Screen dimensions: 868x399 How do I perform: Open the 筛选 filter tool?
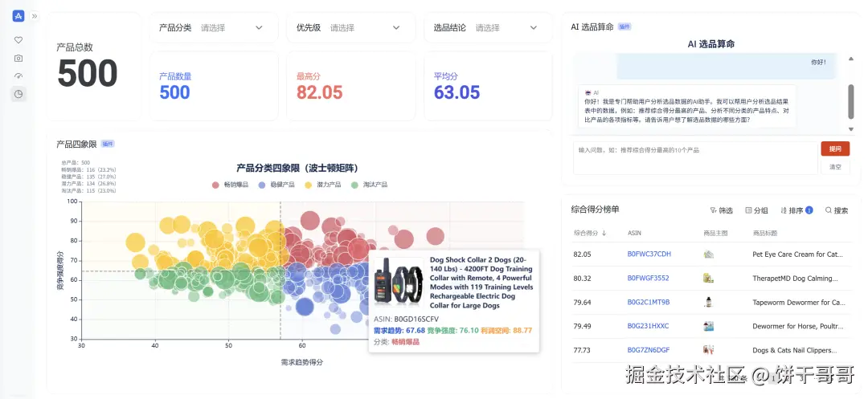coord(721,210)
